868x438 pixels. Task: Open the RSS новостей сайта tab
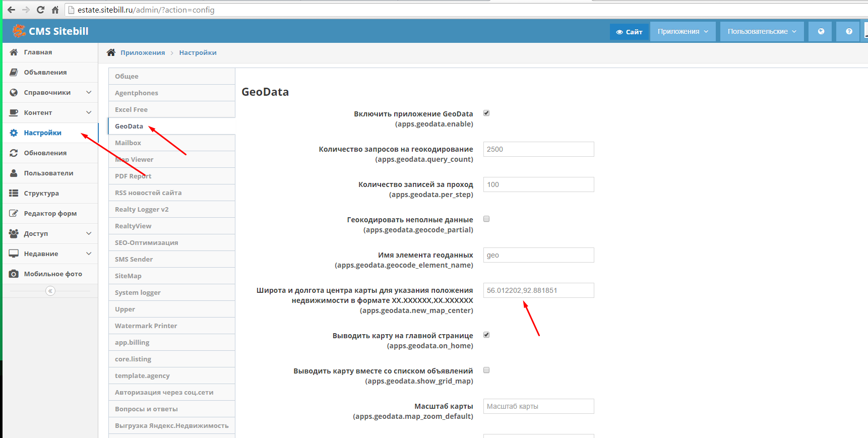tap(172, 193)
